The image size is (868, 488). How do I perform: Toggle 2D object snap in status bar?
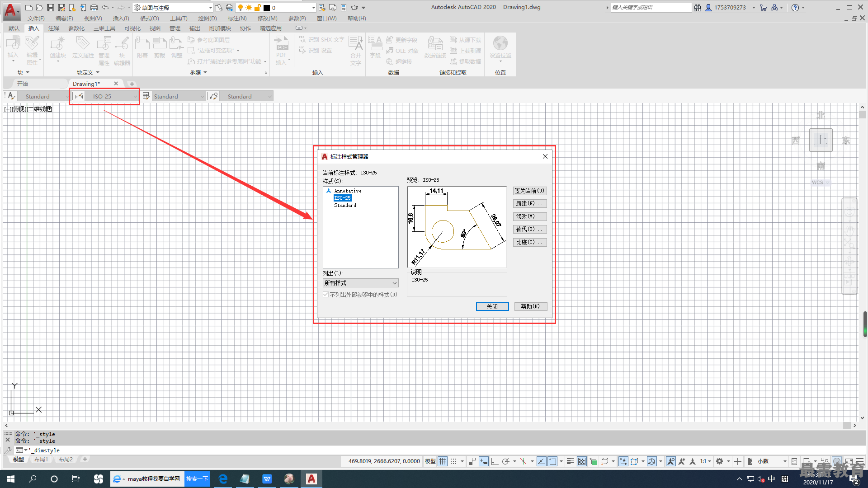(552, 461)
